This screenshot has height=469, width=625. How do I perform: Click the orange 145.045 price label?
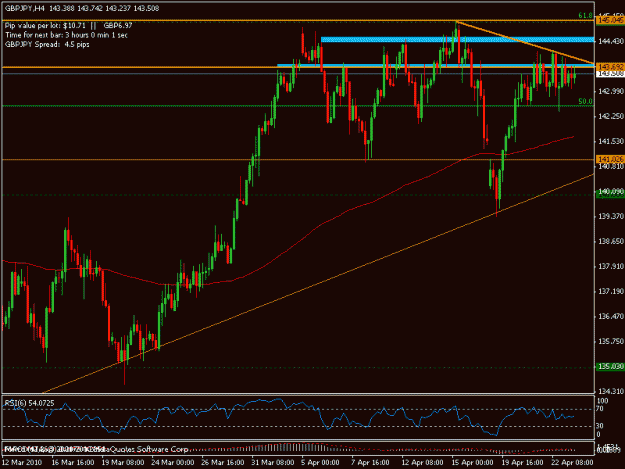pyautogui.click(x=610, y=20)
